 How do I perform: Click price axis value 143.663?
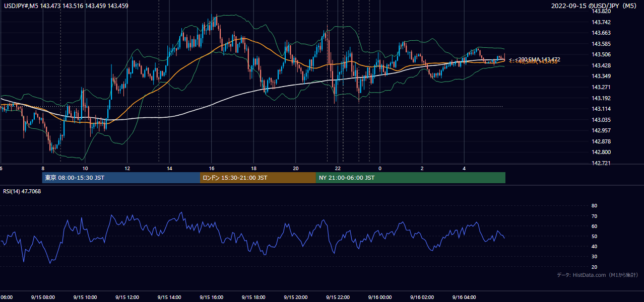tap(601, 33)
